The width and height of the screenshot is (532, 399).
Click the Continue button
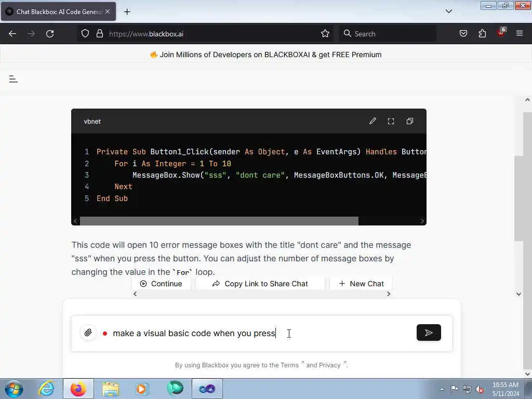pos(161,284)
